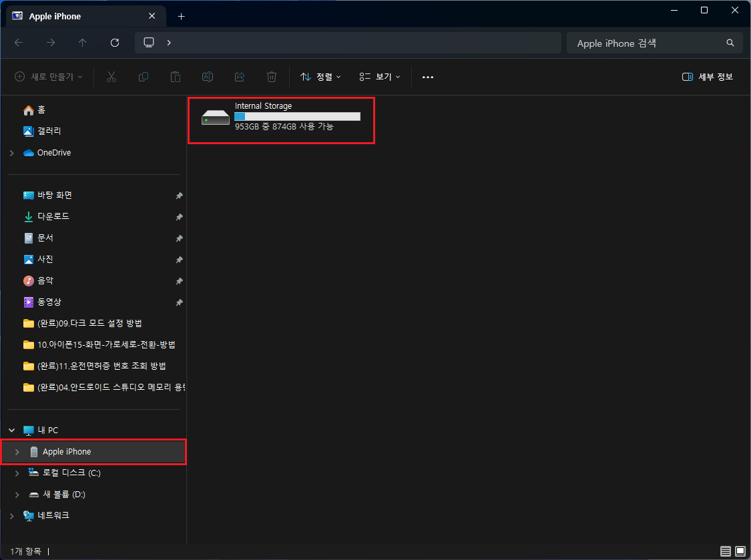Expand the 로컬 디스크 (C:) node
The height and width of the screenshot is (560, 751).
17,473
